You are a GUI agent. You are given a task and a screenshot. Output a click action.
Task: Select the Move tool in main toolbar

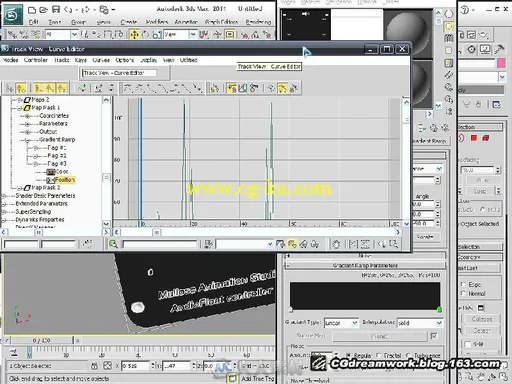click(134, 34)
